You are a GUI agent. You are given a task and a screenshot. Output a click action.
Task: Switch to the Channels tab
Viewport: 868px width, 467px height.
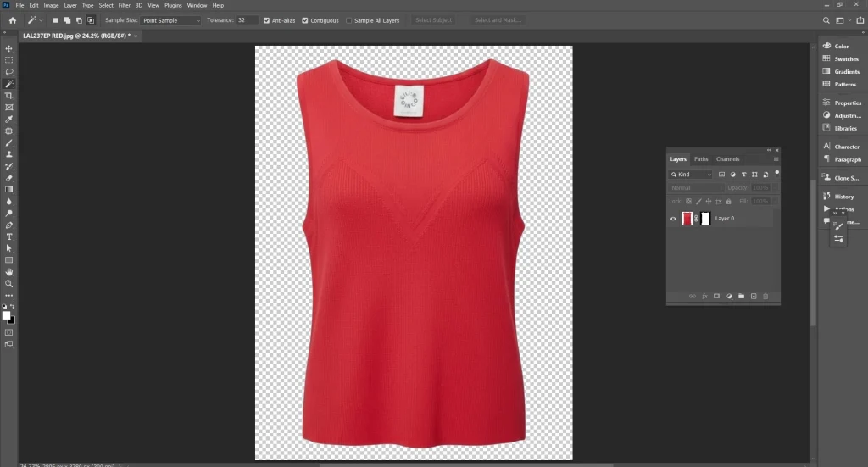point(727,159)
